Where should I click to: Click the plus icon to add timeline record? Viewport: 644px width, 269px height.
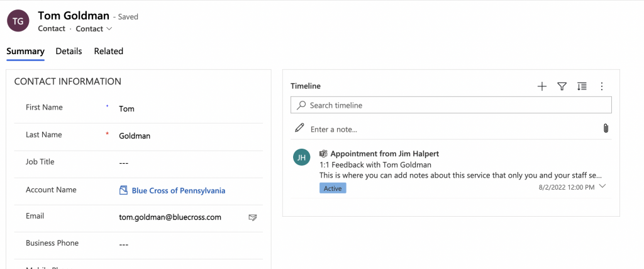click(542, 86)
